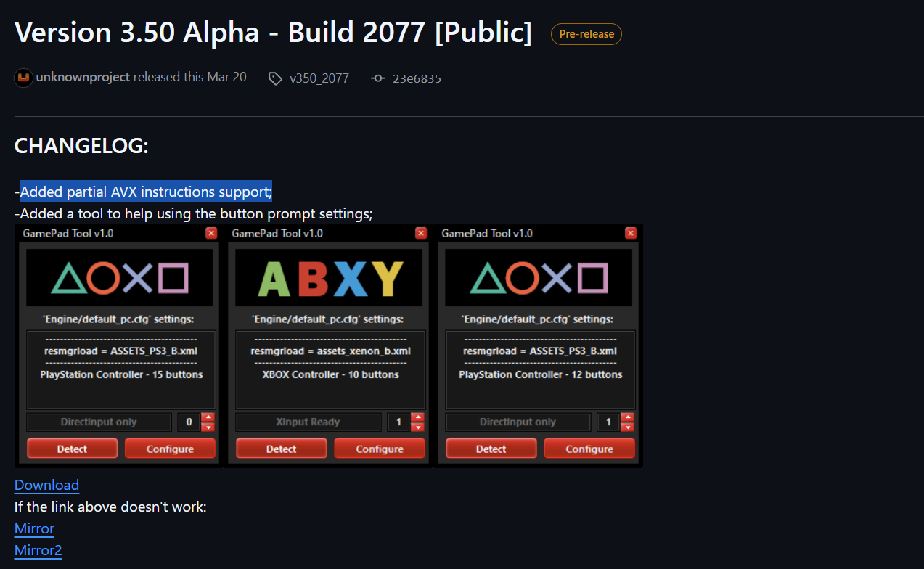Increase controller index in the 12 buttons window
This screenshot has height=569, width=924.
click(627, 417)
